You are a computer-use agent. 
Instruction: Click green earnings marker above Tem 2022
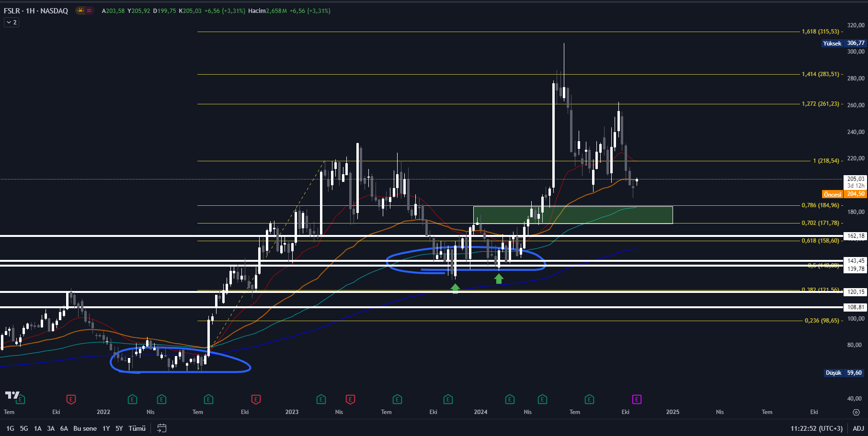(208, 399)
